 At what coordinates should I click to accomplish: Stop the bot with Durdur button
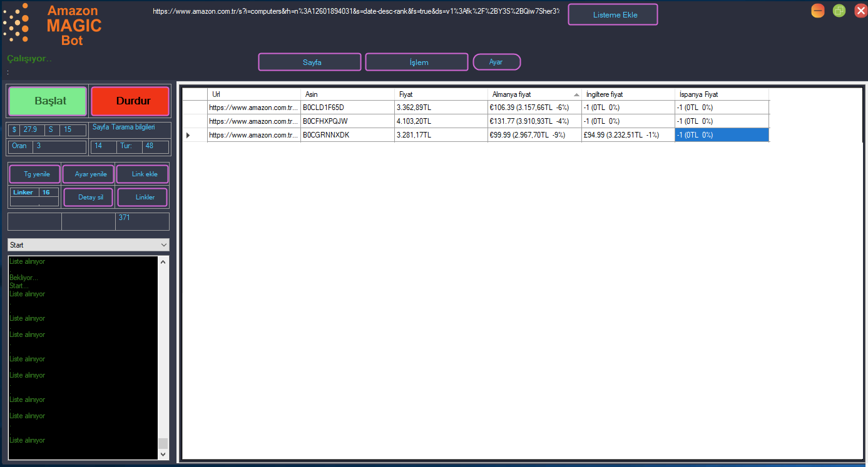pyautogui.click(x=130, y=101)
